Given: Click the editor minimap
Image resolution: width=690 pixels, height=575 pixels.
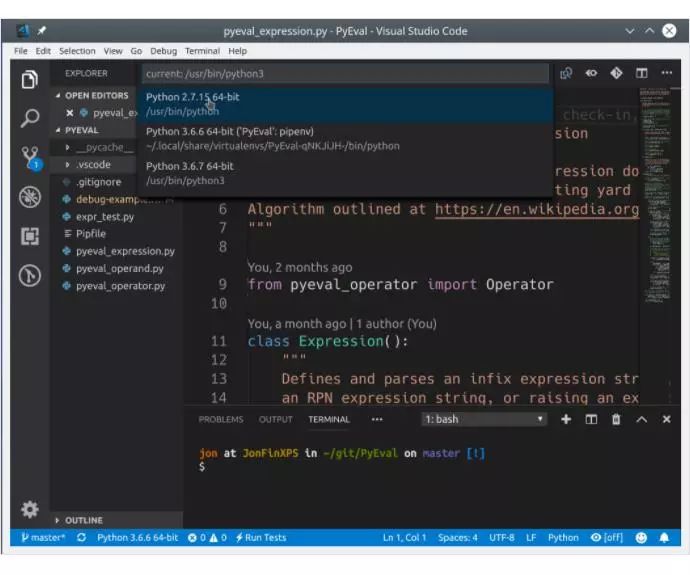Looking at the screenshot, I should point(657,196).
